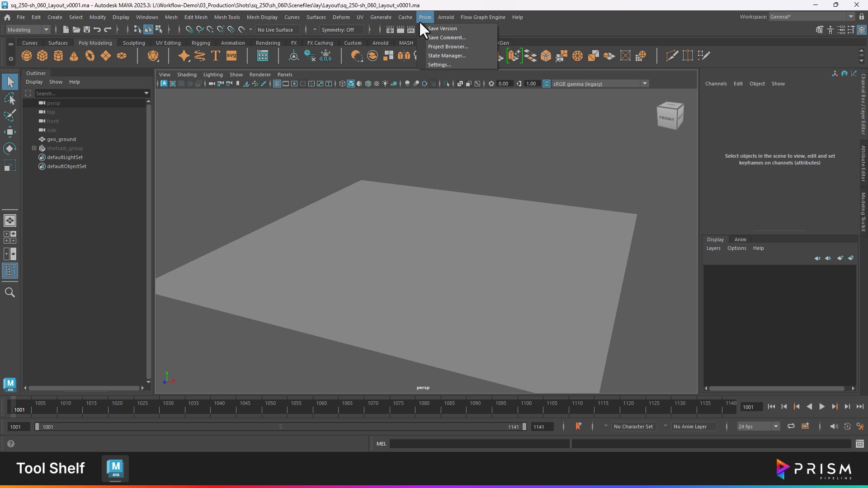Viewport: 868px width, 488px height.
Task: Toggle the viewport grid display icon
Action: (277, 84)
